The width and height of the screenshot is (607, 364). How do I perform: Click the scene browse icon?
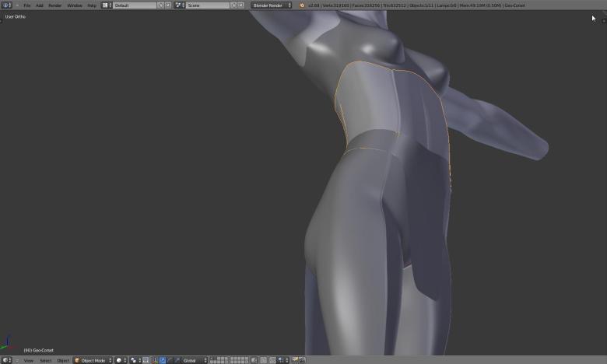pyautogui.click(x=179, y=5)
